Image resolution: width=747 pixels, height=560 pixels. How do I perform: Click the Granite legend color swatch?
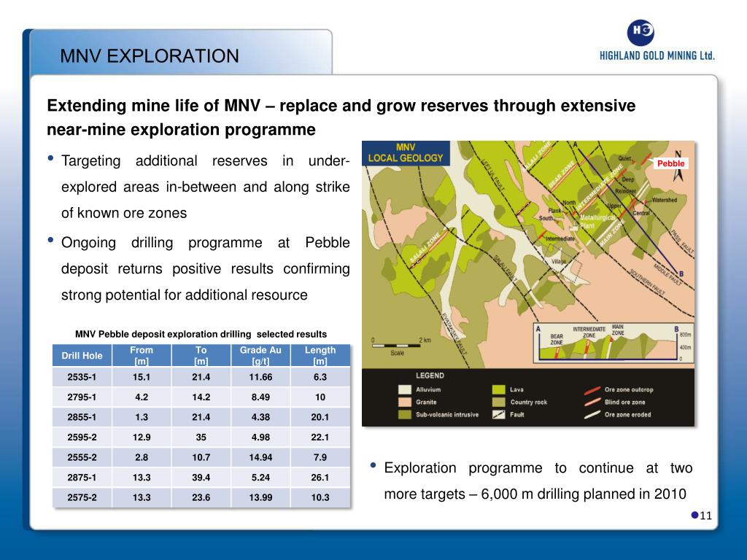[404, 402]
